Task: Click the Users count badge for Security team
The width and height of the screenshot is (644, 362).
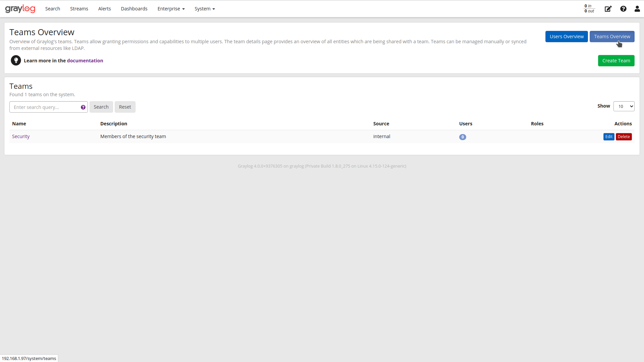Action: click(463, 137)
